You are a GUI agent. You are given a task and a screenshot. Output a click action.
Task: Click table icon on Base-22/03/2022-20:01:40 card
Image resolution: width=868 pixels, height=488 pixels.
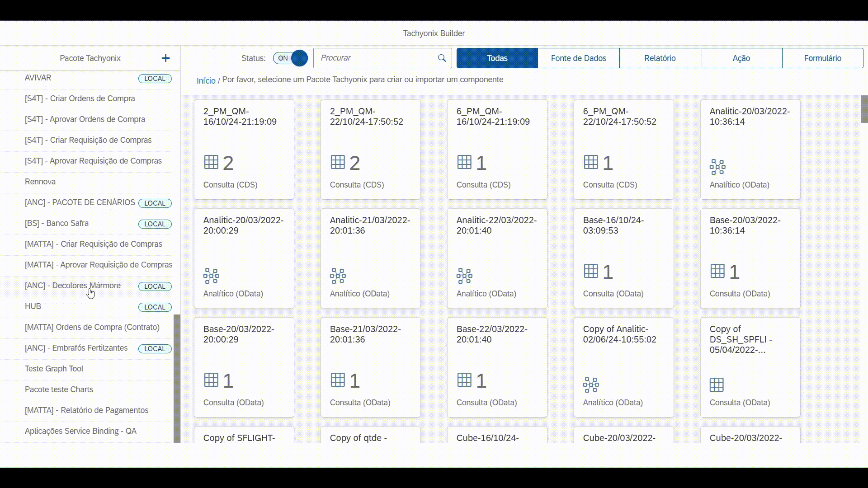coord(464,380)
